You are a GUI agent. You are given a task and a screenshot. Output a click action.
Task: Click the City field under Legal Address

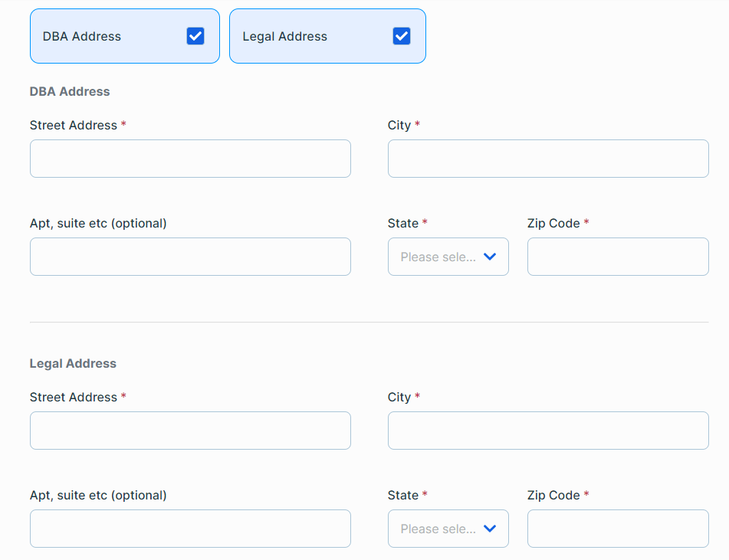tap(548, 431)
